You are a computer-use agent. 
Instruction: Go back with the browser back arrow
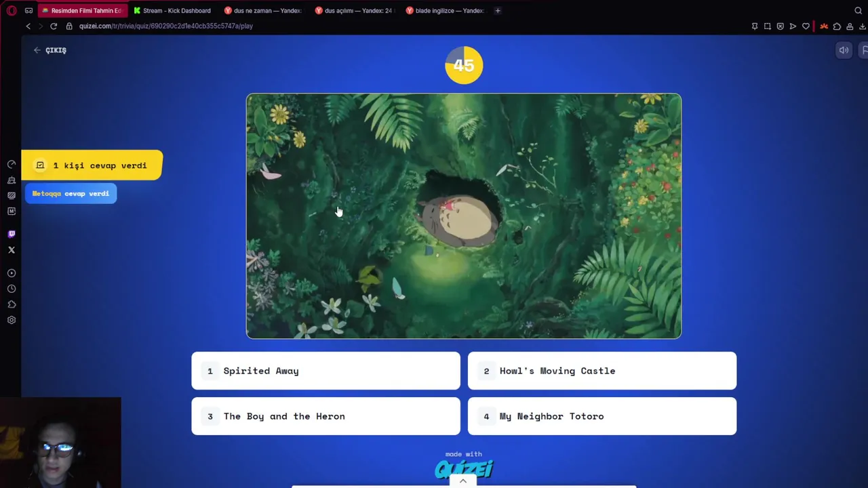click(28, 26)
